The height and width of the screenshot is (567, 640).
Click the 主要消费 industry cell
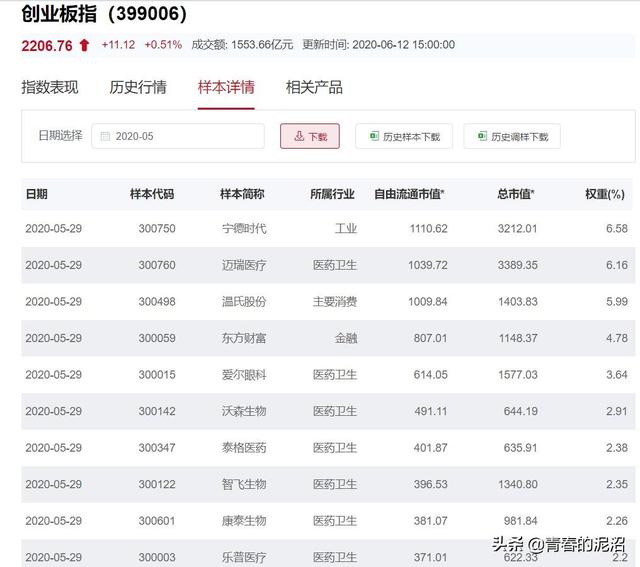335,302
